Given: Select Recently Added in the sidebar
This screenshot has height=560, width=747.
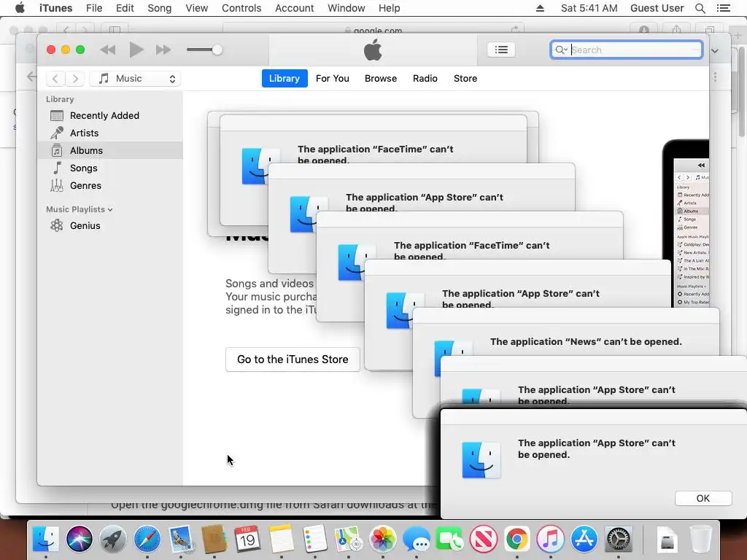Looking at the screenshot, I should point(110,116).
